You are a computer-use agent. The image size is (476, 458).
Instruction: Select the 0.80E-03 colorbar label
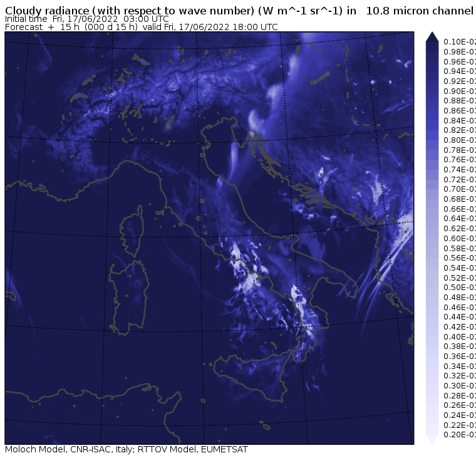point(460,140)
